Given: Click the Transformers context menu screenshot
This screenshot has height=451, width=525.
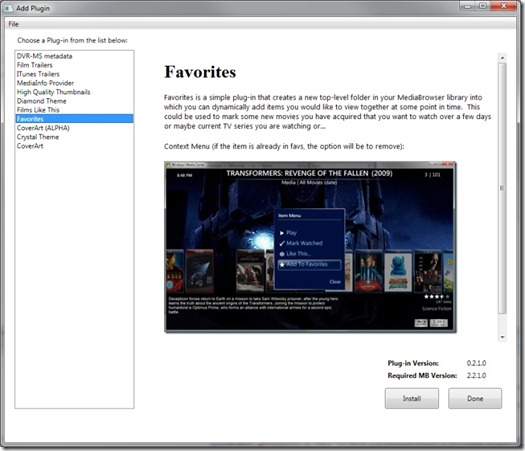Looking at the screenshot, I should click(310, 247).
